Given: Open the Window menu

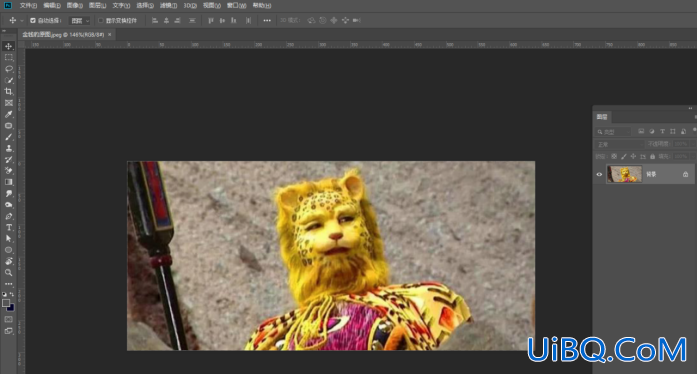Looking at the screenshot, I should pos(236,5).
